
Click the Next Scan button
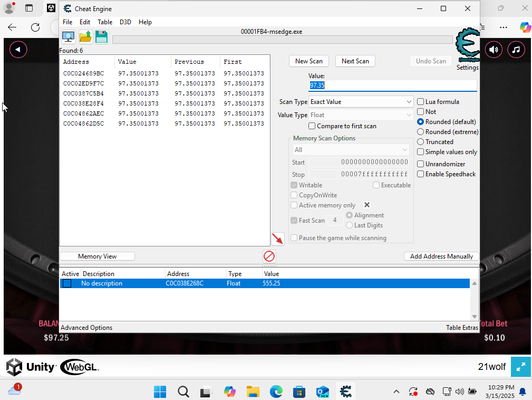355,61
